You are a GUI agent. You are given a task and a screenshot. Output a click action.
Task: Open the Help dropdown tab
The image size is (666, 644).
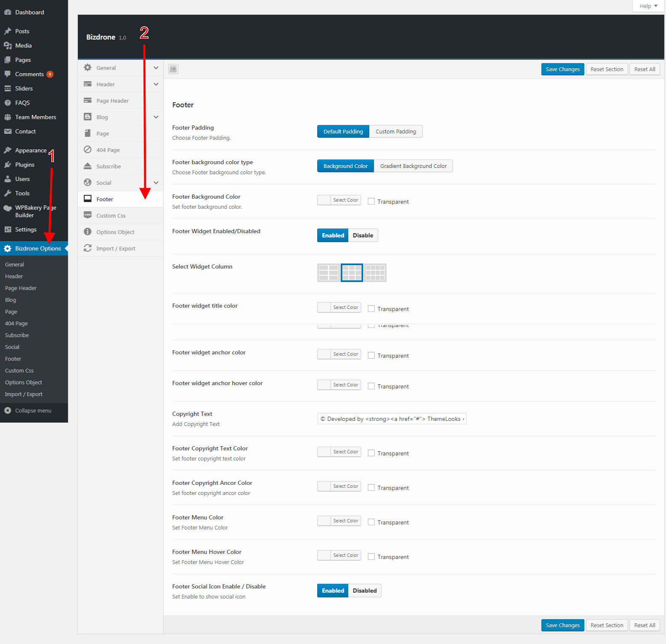click(648, 6)
